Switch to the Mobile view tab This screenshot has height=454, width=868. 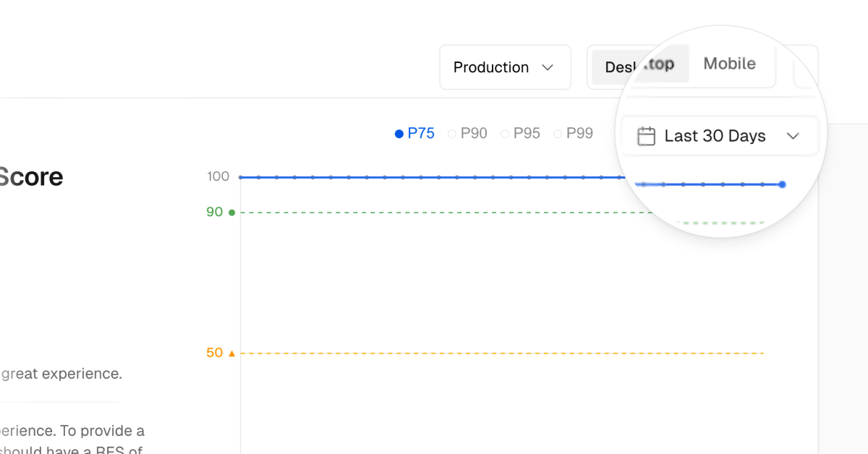(730, 64)
